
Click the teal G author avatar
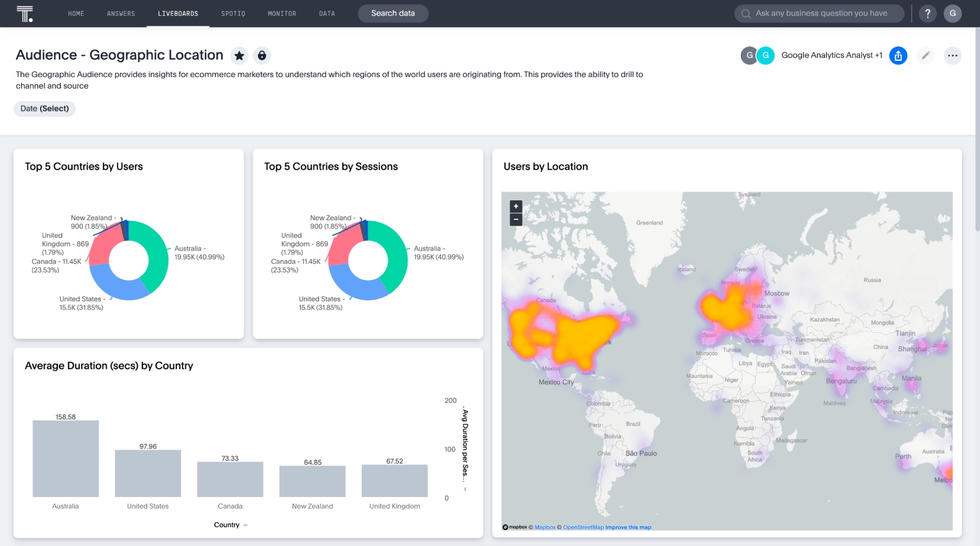tap(765, 55)
